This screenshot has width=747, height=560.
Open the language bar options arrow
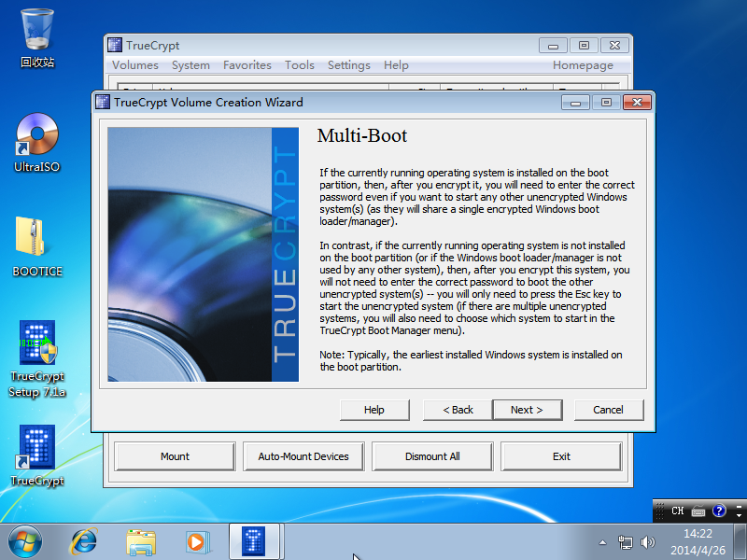tap(739, 515)
